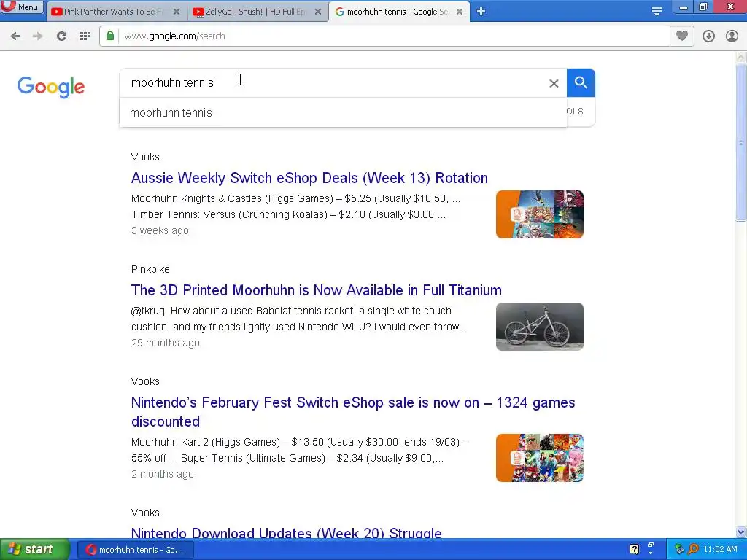
Task: Click the vertical scrollbar thumb
Action: tap(741, 142)
